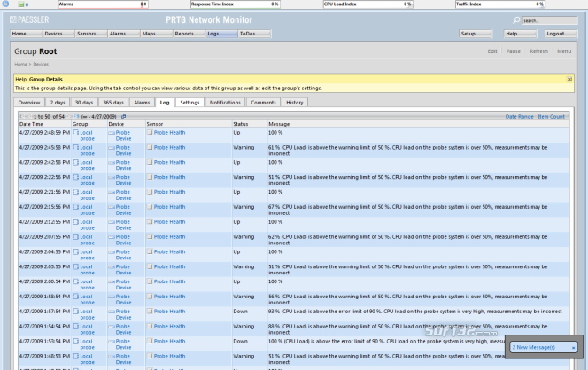This screenshot has height=370, width=588.
Task: Click the Traffic Index gauge
Action: coord(499,4)
